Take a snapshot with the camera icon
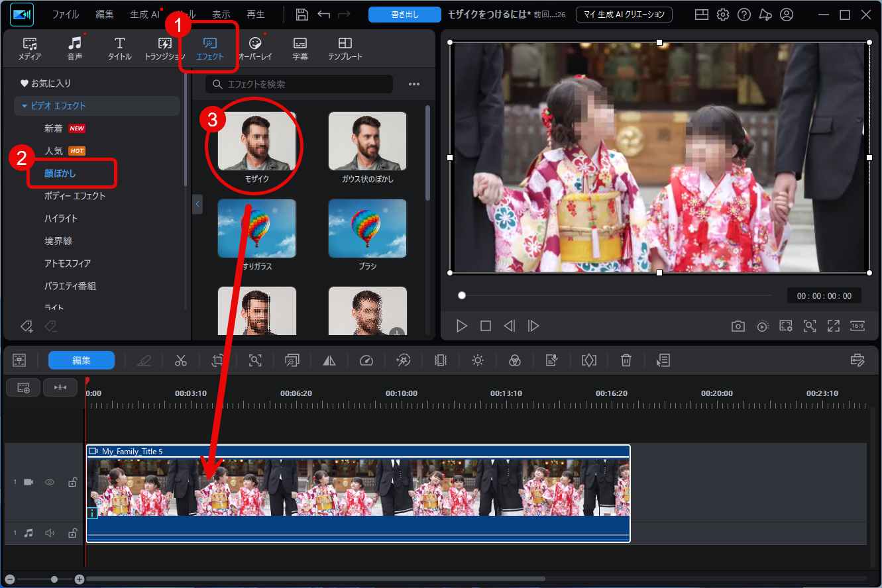 (738, 326)
